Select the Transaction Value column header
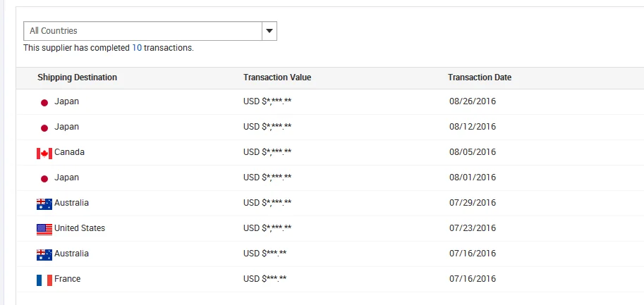644x305 pixels. point(277,77)
